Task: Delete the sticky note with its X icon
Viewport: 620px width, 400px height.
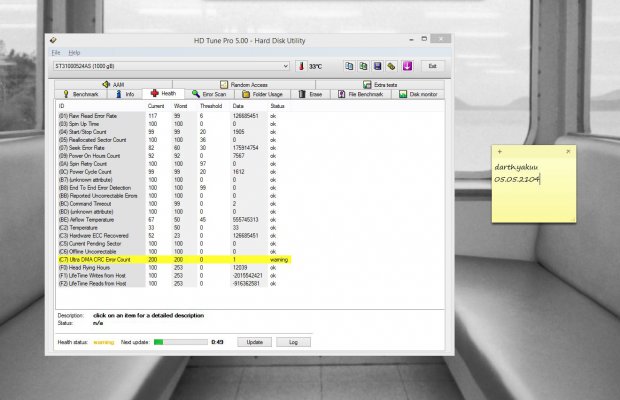Action: [x=568, y=151]
